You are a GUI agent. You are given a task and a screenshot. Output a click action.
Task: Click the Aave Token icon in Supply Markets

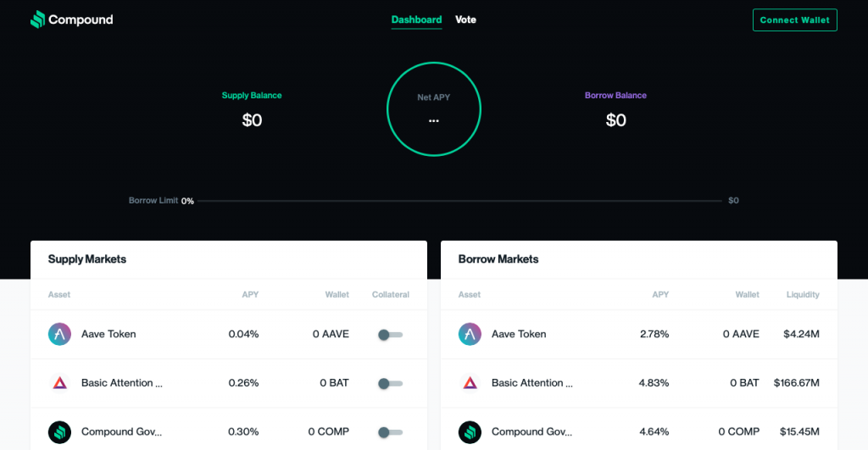[x=60, y=334]
